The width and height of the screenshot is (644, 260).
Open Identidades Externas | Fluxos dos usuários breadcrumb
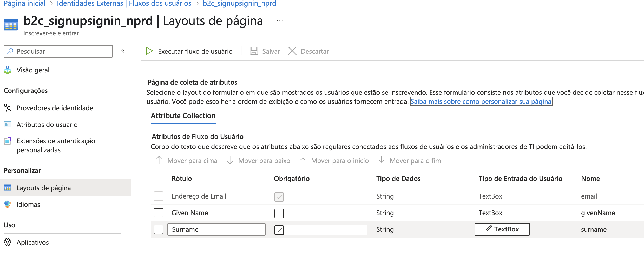click(124, 3)
